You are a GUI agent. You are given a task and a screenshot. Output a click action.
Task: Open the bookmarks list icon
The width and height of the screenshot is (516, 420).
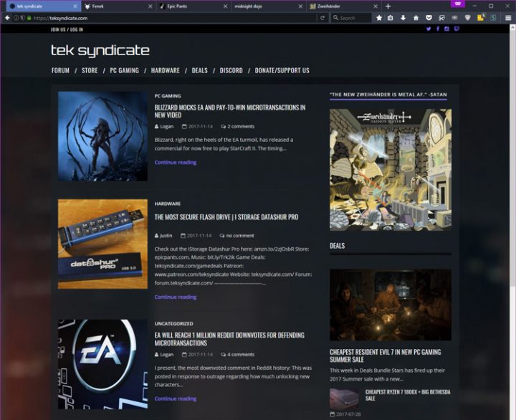click(x=391, y=18)
